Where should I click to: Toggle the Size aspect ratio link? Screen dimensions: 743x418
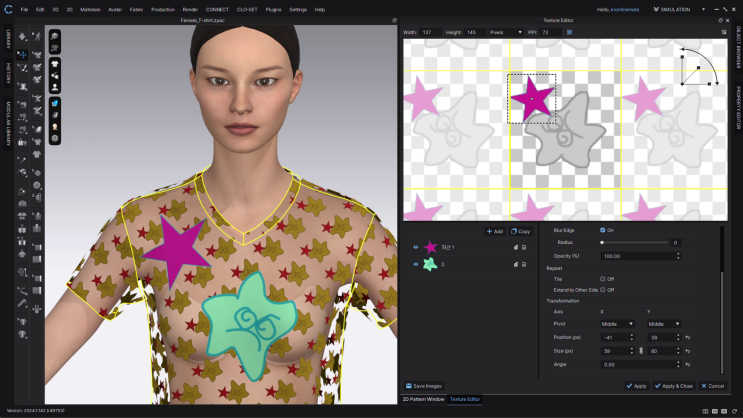[641, 351]
